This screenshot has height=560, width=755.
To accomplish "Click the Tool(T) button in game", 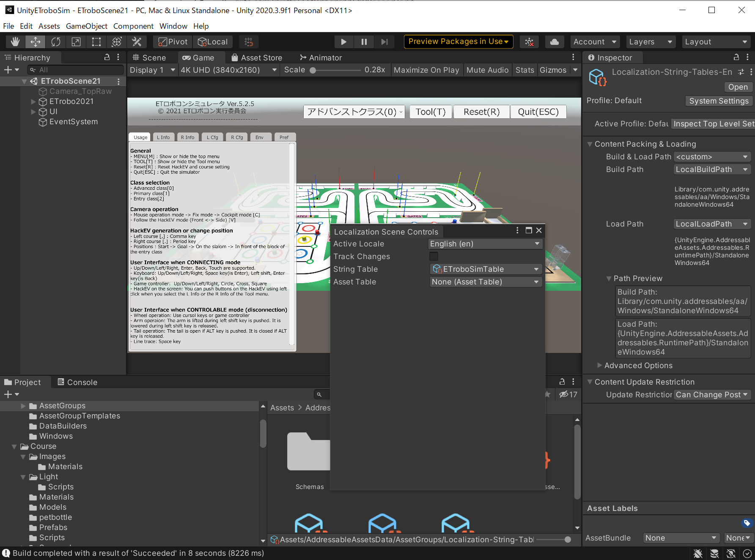I will [x=431, y=112].
